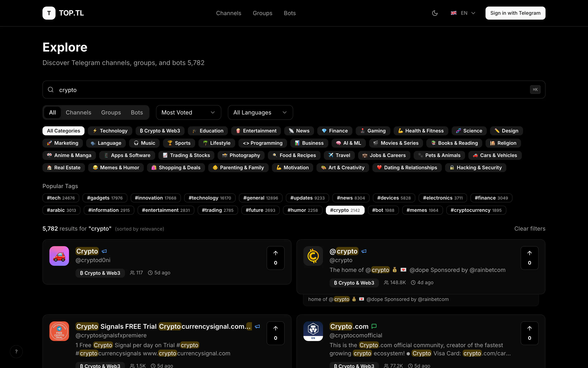Viewport: 588px width, 368px height.
Task: Select the All Categories chip
Action: point(63,131)
